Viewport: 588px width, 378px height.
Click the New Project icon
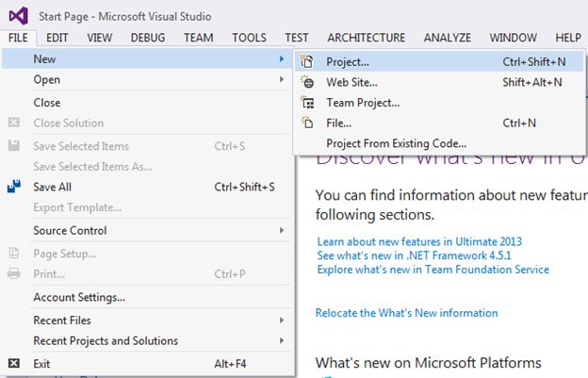pos(307,61)
